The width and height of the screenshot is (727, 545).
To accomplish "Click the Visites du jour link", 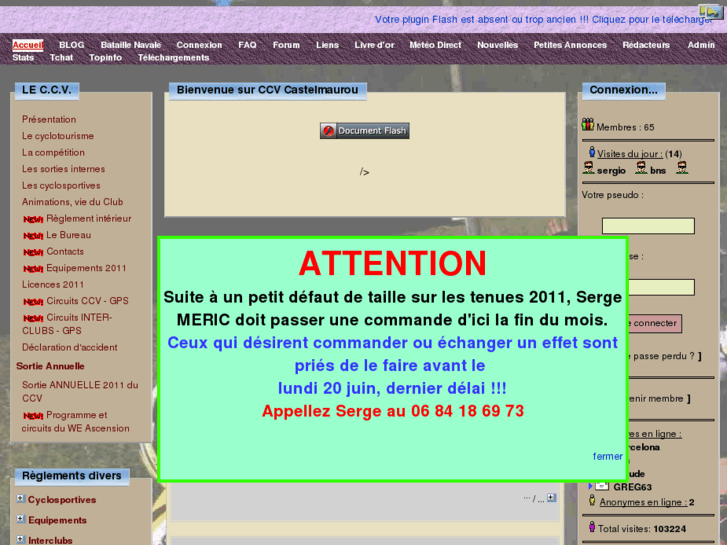I will tap(630, 154).
